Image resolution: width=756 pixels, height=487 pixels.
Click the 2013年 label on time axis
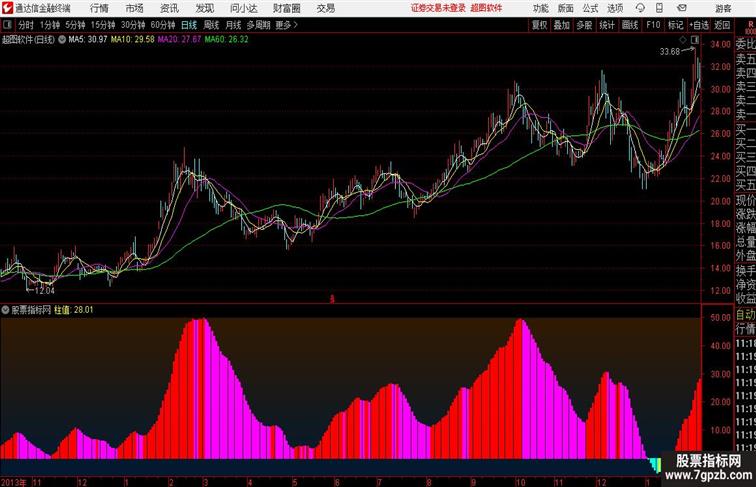14,482
